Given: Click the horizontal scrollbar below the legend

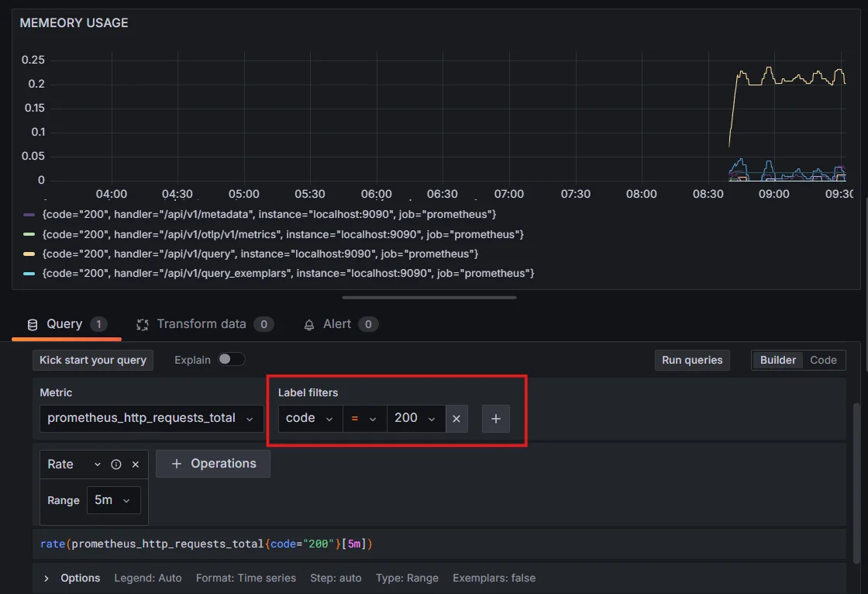Looking at the screenshot, I should click(x=429, y=297).
